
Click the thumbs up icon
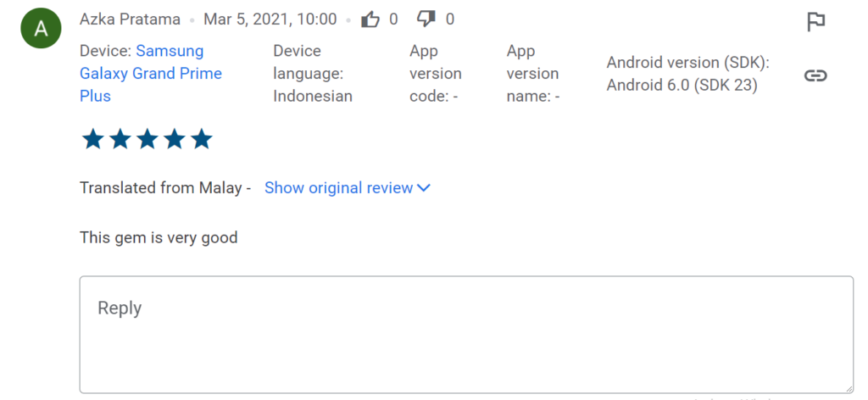[x=370, y=19]
